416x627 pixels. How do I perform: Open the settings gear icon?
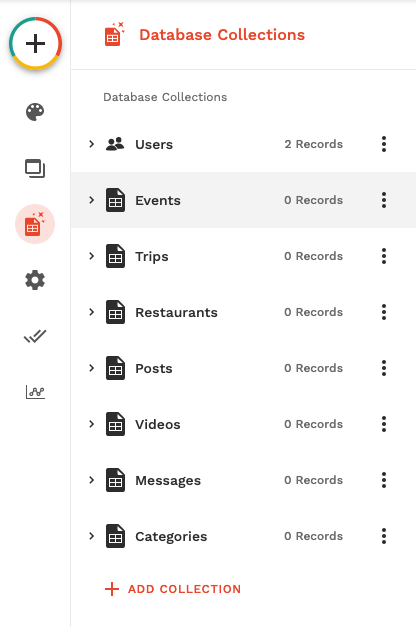[35, 280]
